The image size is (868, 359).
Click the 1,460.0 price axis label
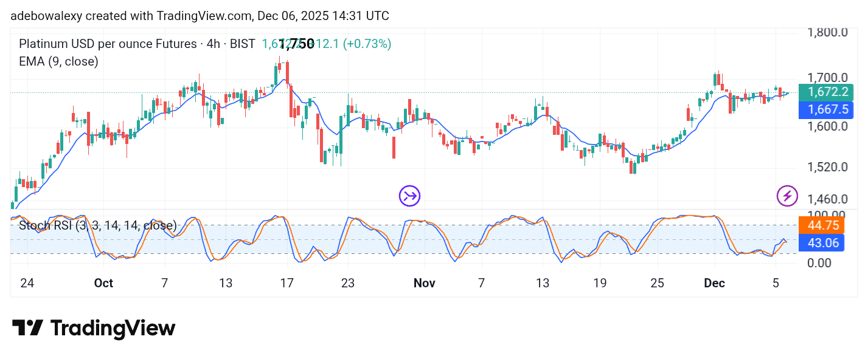826,199
